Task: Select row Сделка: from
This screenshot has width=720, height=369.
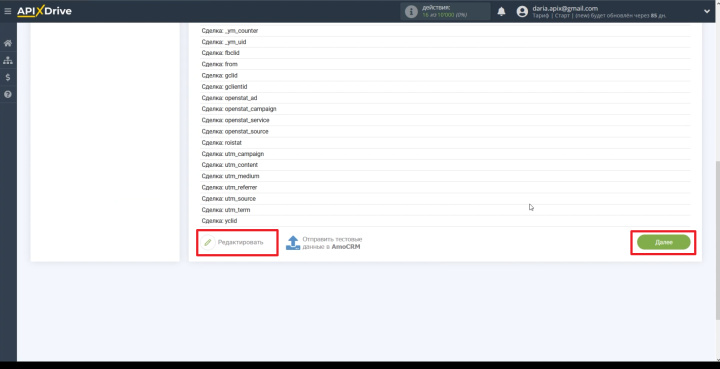Action: point(445,64)
